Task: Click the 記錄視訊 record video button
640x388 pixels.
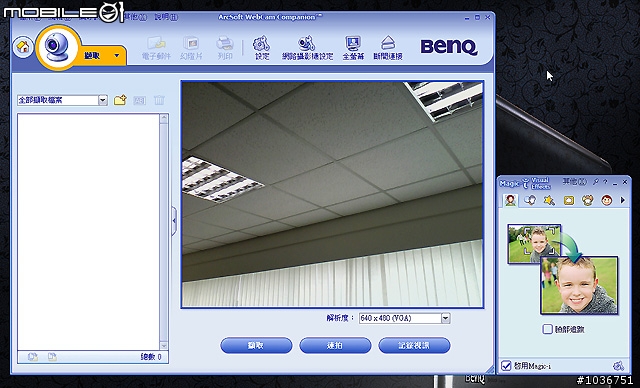Action: pyautogui.click(x=414, y=346)
